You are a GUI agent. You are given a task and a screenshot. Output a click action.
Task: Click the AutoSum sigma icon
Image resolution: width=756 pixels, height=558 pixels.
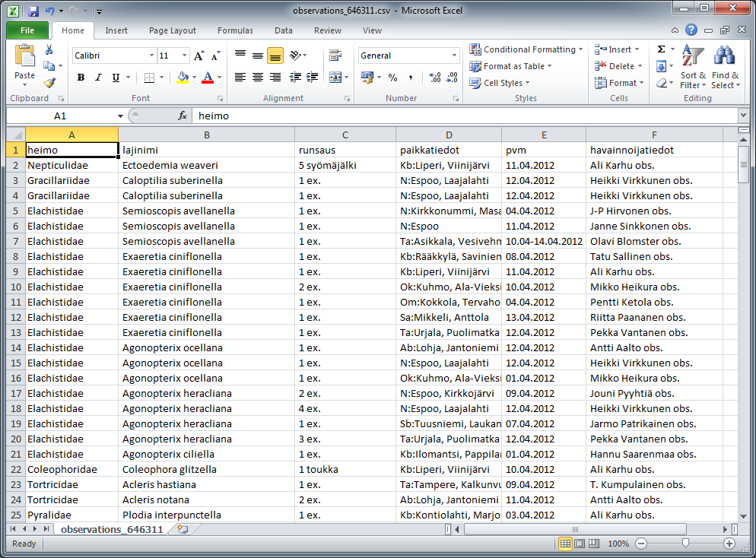662,49
